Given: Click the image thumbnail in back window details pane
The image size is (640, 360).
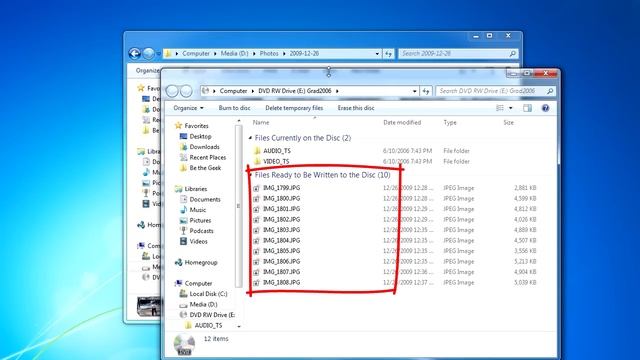Looking at the screenshot, I should (149, 306).
